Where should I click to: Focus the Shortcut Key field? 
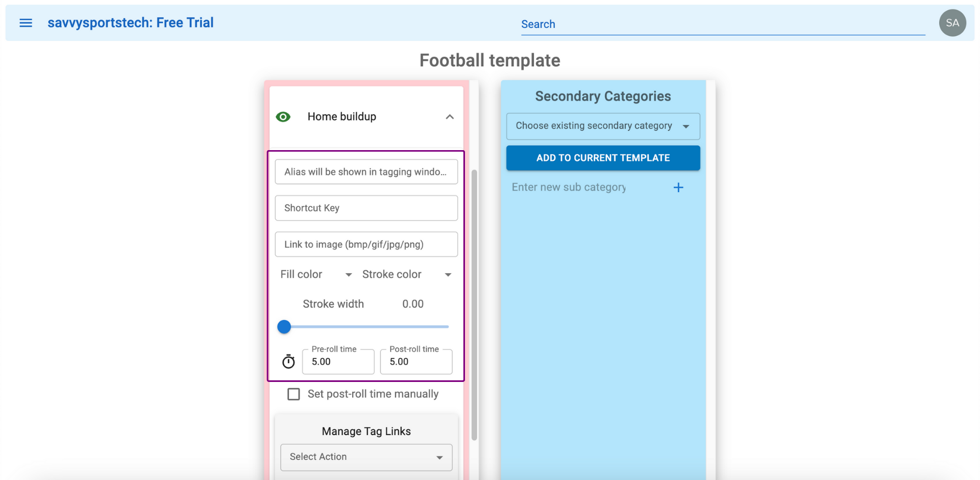tap(366, 208)
